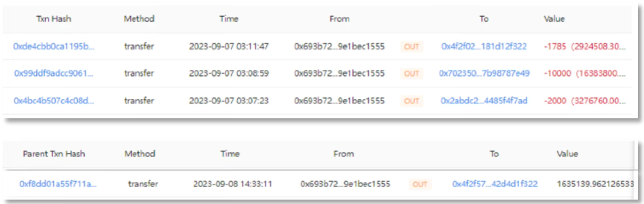Click "transfer" method in the 03:11:47 row

tap(139, 46)
